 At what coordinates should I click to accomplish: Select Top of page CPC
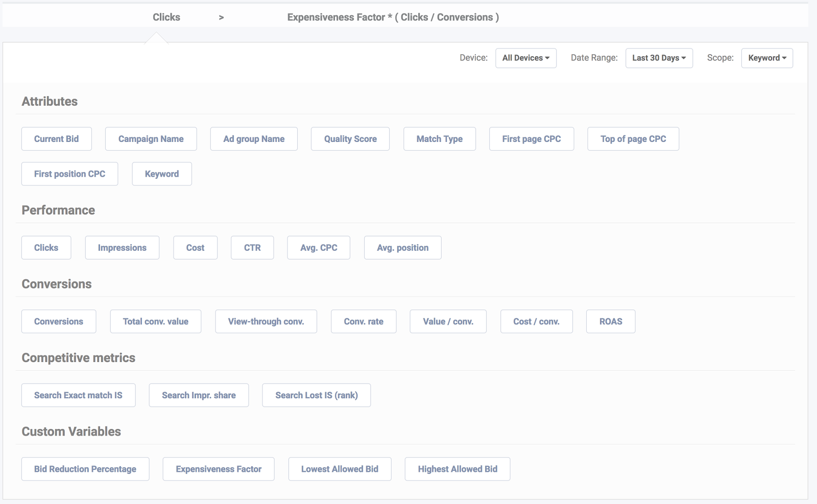pyautogui.click(x=633, y=139)
